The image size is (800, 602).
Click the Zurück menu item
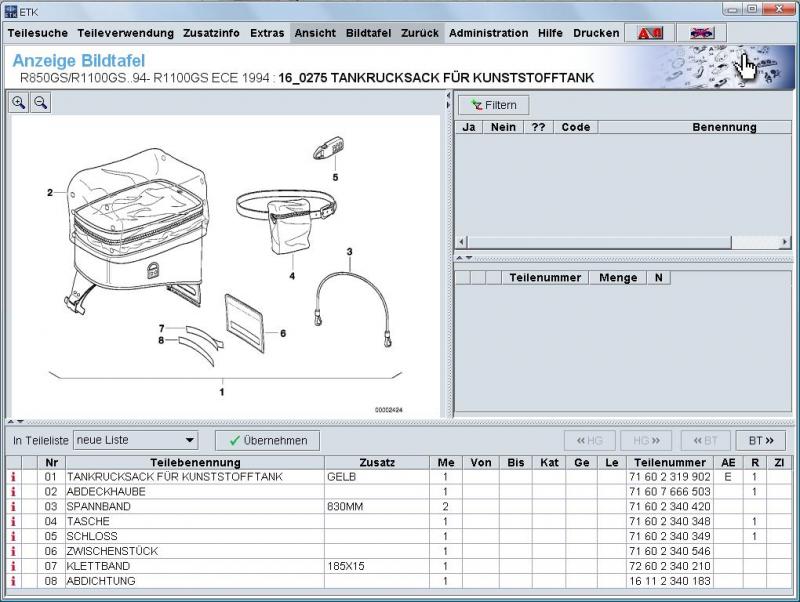(x=420, y=33)
